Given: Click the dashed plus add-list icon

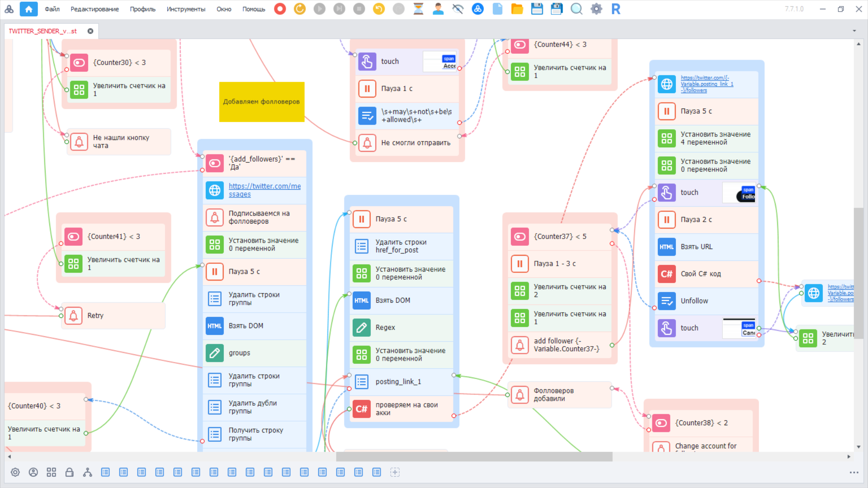Looking at the screenshot, I should pyautogui.click(x=395, y=472).
